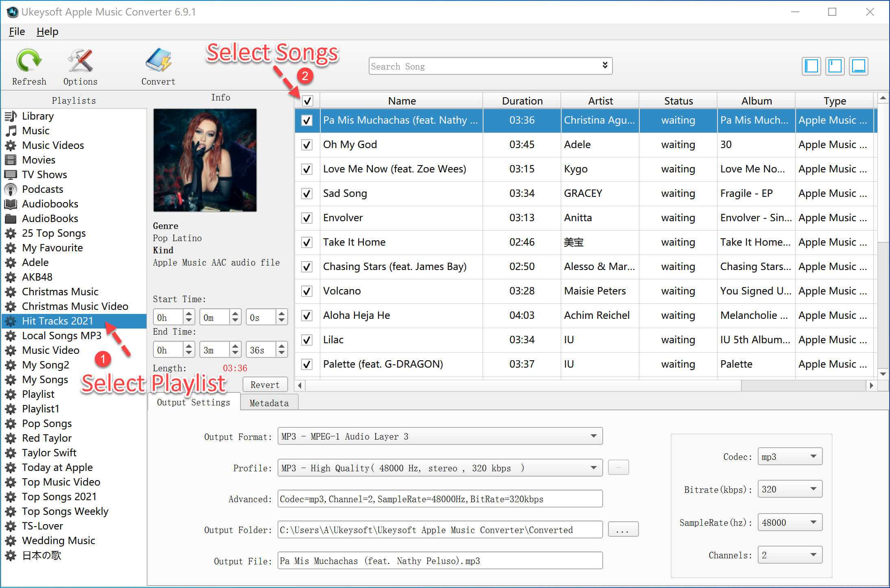Click the Movies film icon
The width and height of the screenshot is (890, 588).
pos(11,160)
